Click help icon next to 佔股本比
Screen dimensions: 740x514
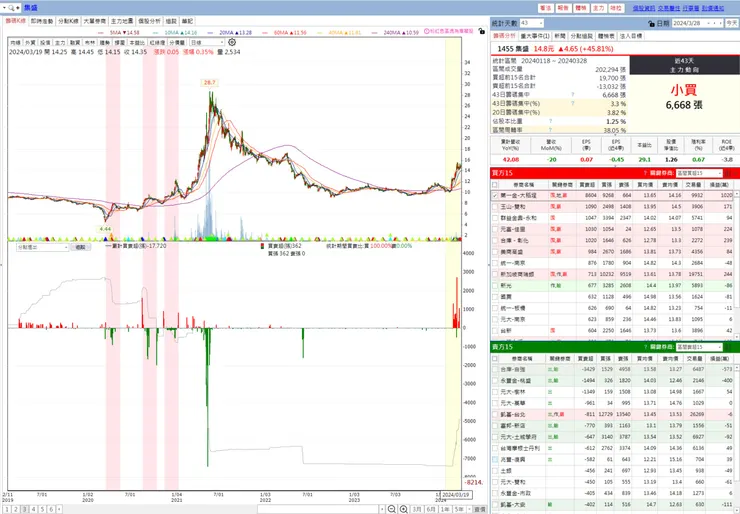tap(550, 121)
